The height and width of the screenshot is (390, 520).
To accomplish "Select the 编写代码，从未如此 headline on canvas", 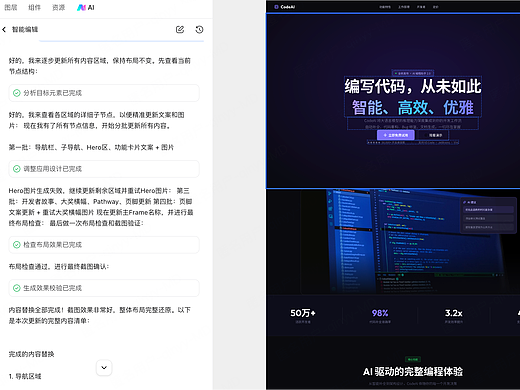I will coord(413,87).
